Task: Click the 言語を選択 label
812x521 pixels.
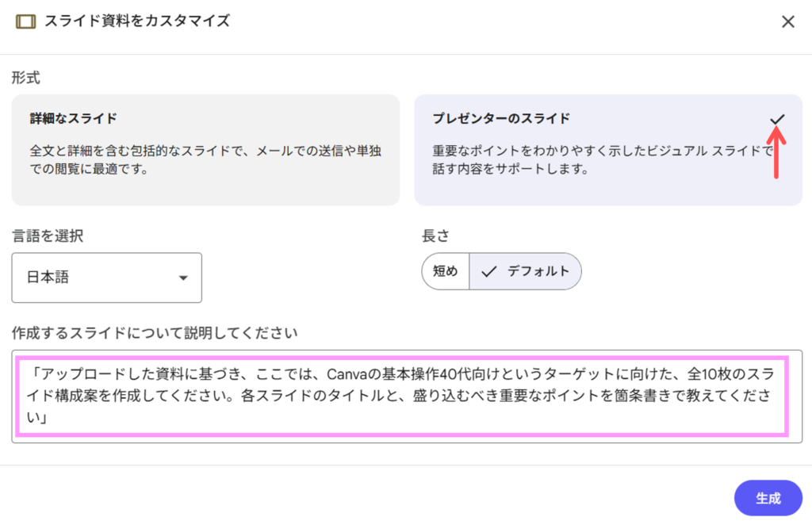Action: coord(48,236)
